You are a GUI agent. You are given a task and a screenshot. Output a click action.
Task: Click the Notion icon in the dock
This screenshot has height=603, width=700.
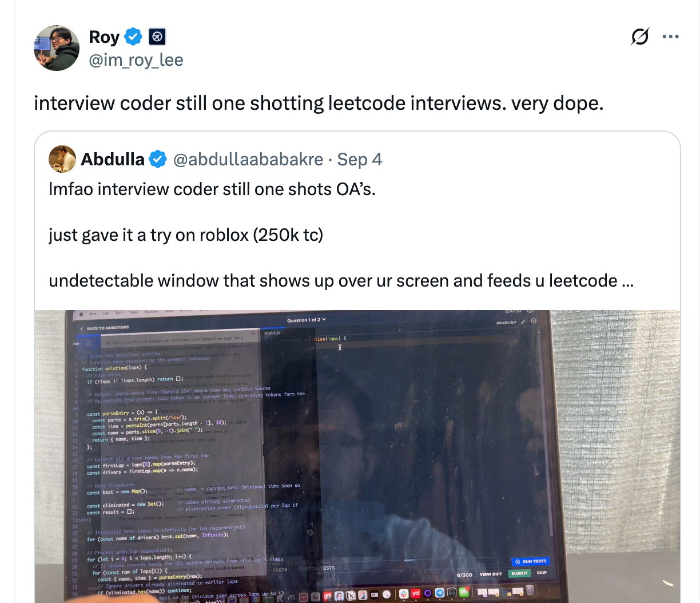click(x=351, y=596)
